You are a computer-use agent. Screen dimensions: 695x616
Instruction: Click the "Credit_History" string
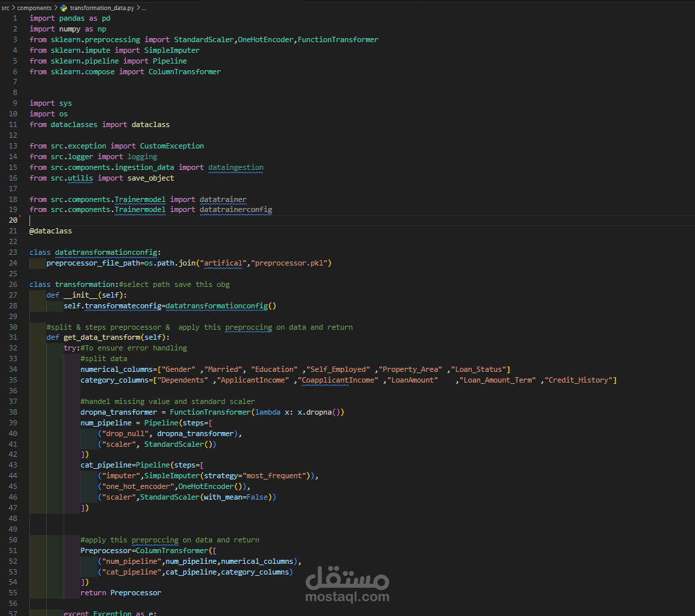coord(579,380)
